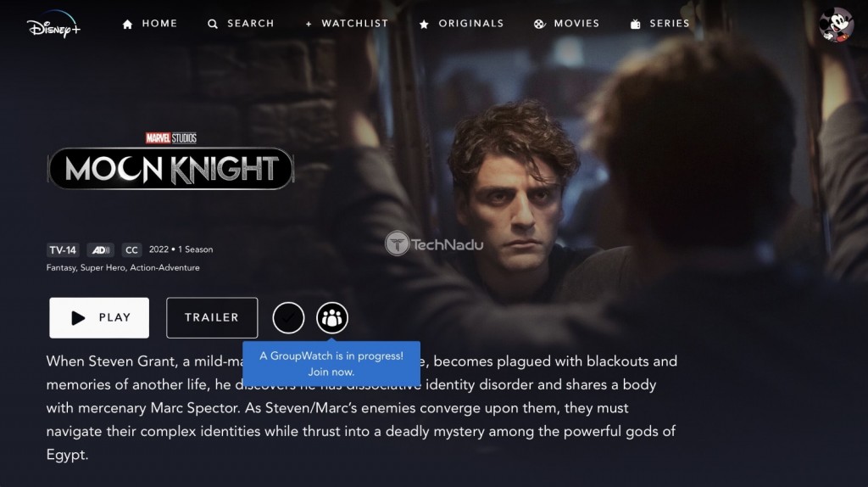Play Moon Knight

(x=99, y=318)
